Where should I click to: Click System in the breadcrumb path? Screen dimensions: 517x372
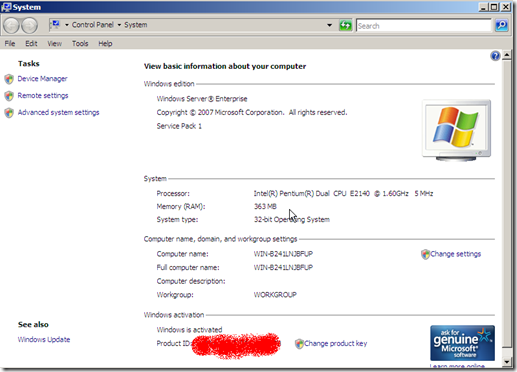click(x=136, y=25)
